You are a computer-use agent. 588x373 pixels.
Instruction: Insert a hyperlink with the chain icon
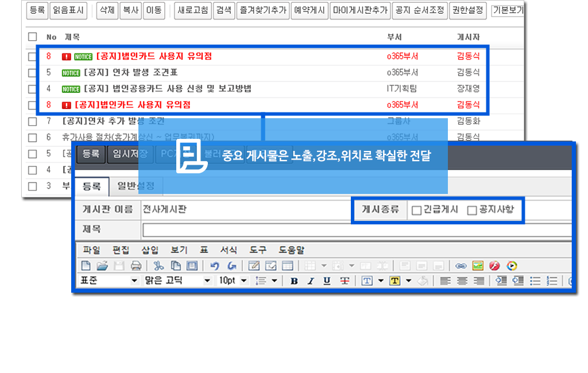[x=461, y=266]
